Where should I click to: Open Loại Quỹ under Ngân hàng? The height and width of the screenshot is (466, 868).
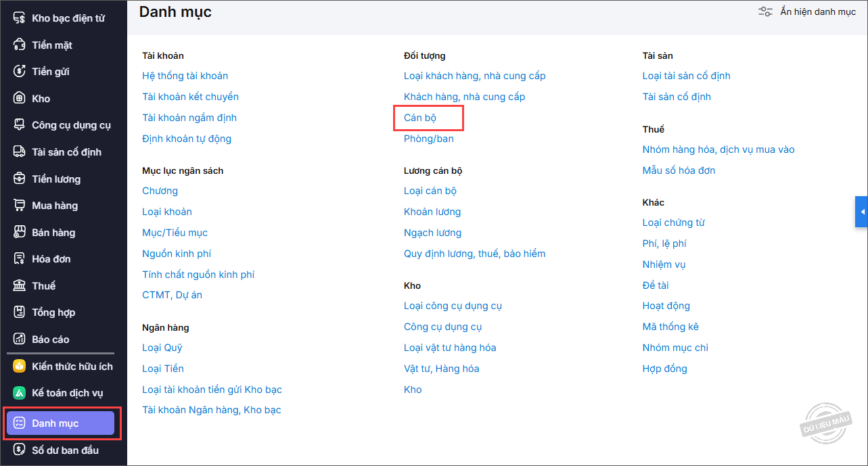(162, 348)
